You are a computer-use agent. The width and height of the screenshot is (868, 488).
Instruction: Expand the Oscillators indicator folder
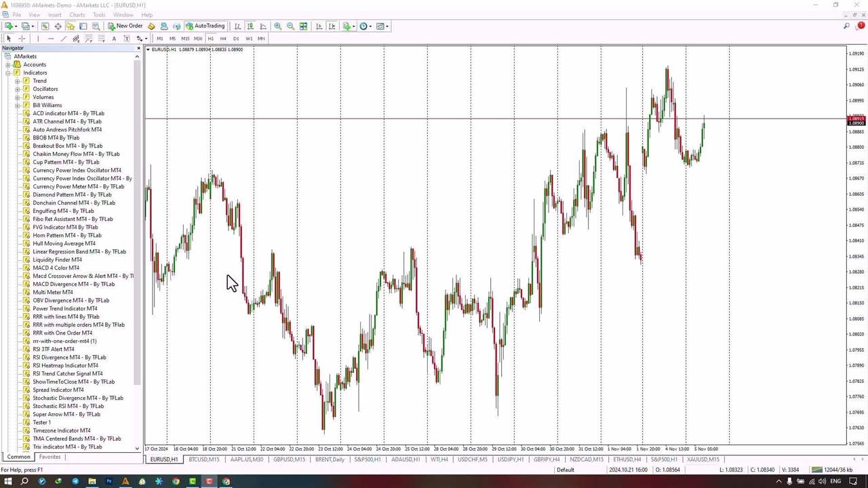pyautogui.click(x=18, y=89)
